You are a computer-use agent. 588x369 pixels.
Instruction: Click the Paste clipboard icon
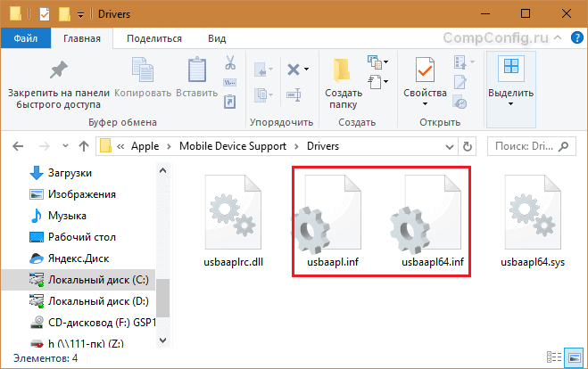pyautogui.click(x=197, y=70)
